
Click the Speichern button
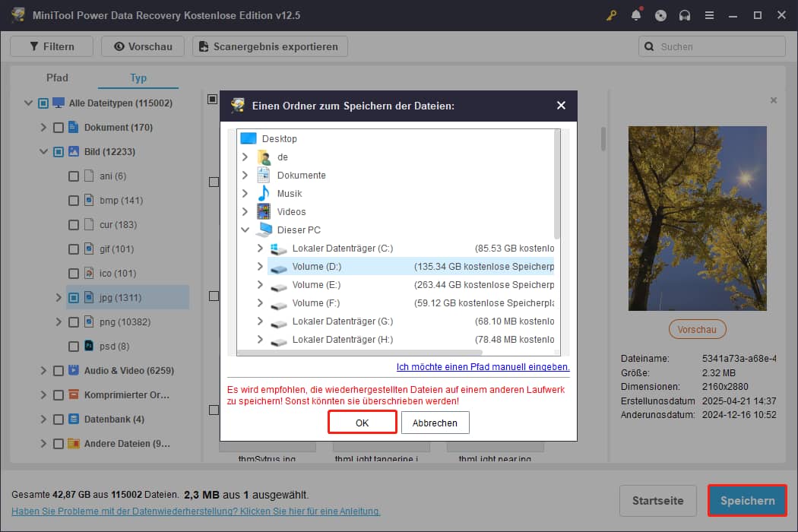[x=747, y=500]
